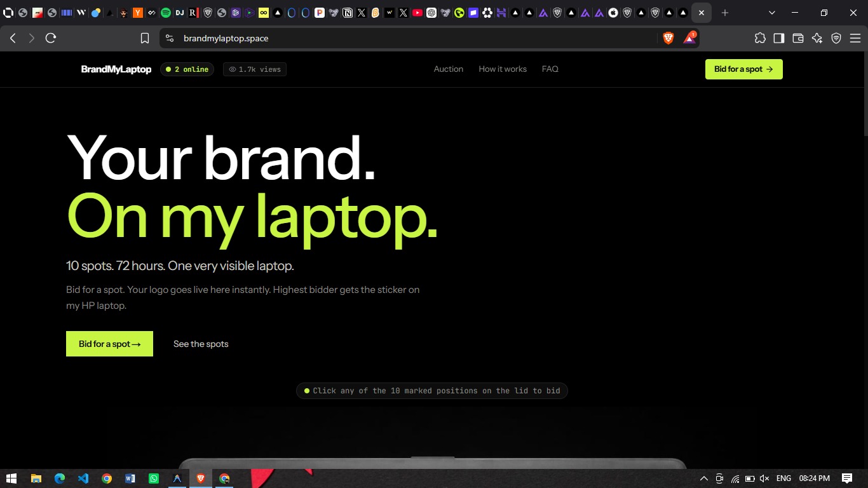
Task: Open the FAQ nav link
Action: [550, 69]
